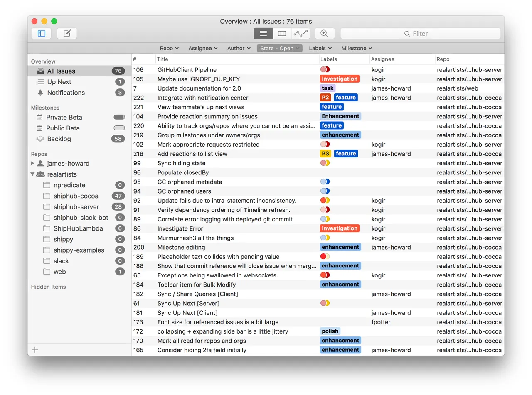
Task: Create a new issue via compose icon
Action: [x=67, y=34]
